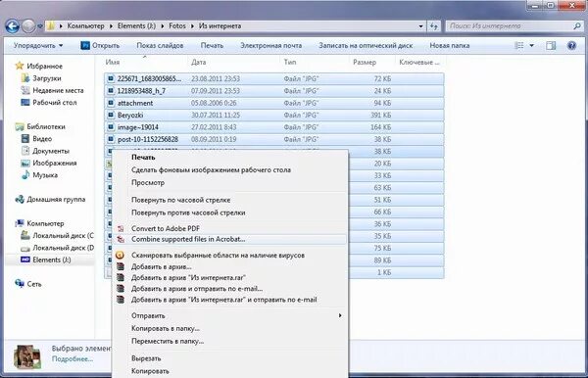Open Рабочий стол in the sidebar
588x378 pixels.
point(54,102)
